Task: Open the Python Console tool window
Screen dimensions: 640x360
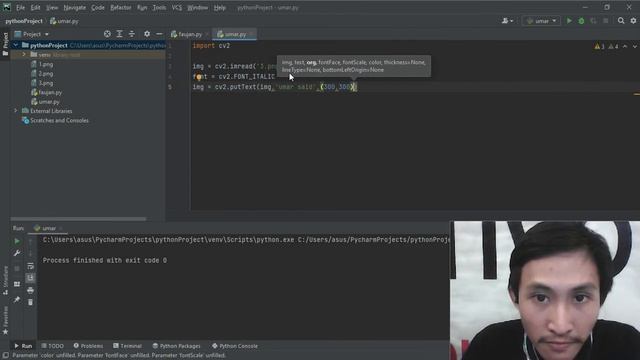Action: (x=235, y=346)
